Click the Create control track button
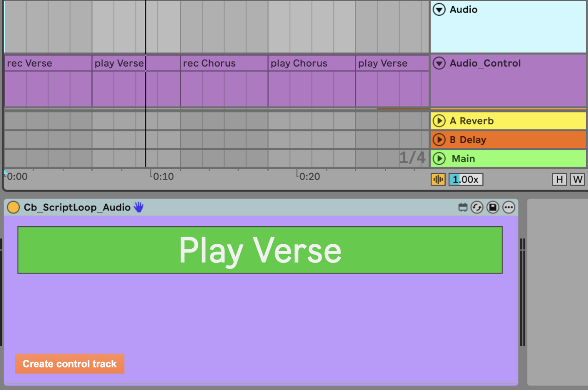 click(x=70, y=364)
